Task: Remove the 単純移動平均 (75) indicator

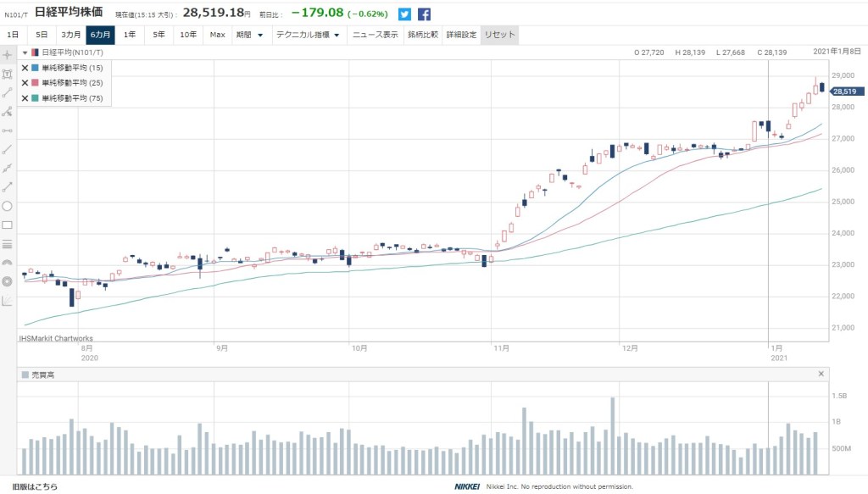Action: (x=25, y=98)
